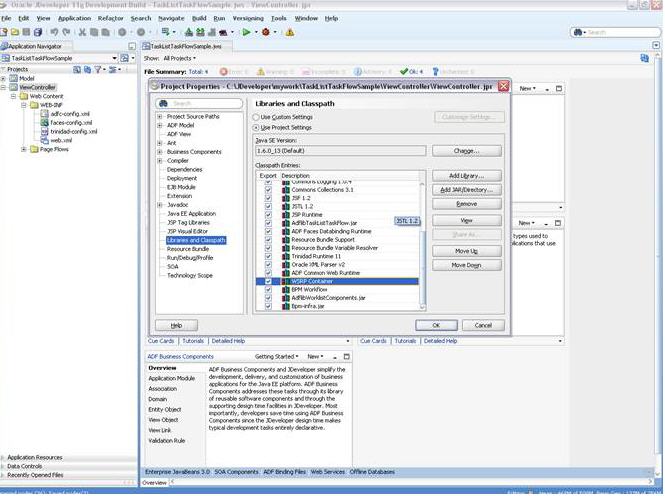Click the Add Library button

(467, 176)
